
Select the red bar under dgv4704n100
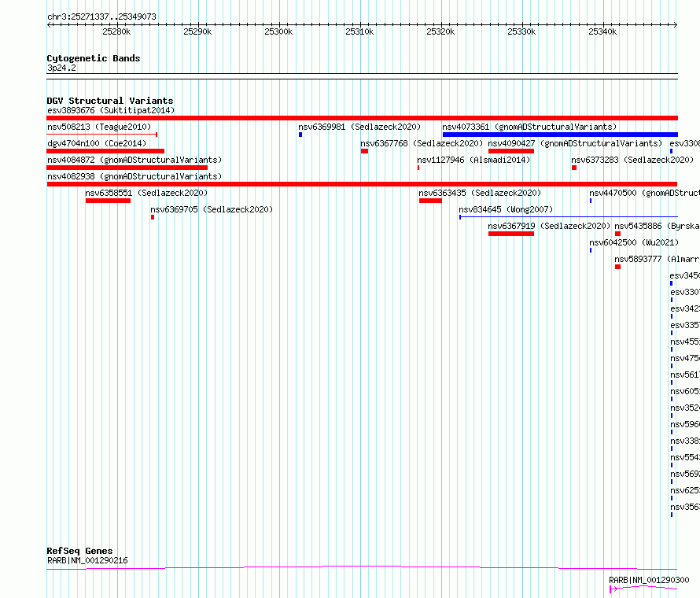[105, 151]
